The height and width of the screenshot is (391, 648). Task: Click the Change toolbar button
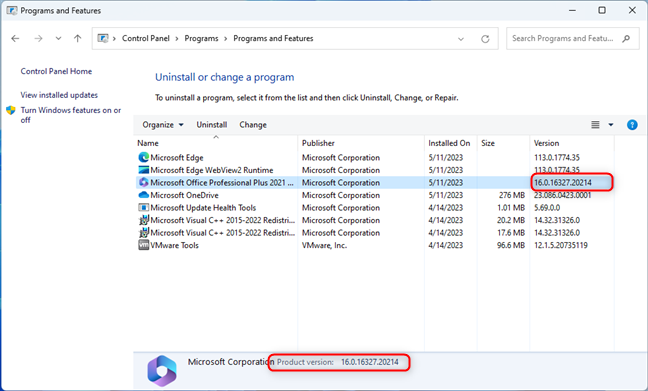[253, 125]
